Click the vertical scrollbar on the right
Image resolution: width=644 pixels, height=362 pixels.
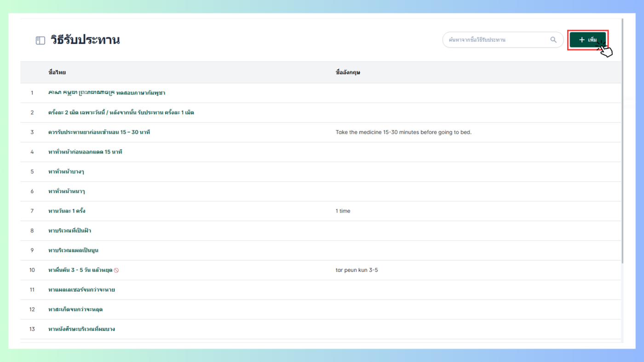click(x=622, y=141)
